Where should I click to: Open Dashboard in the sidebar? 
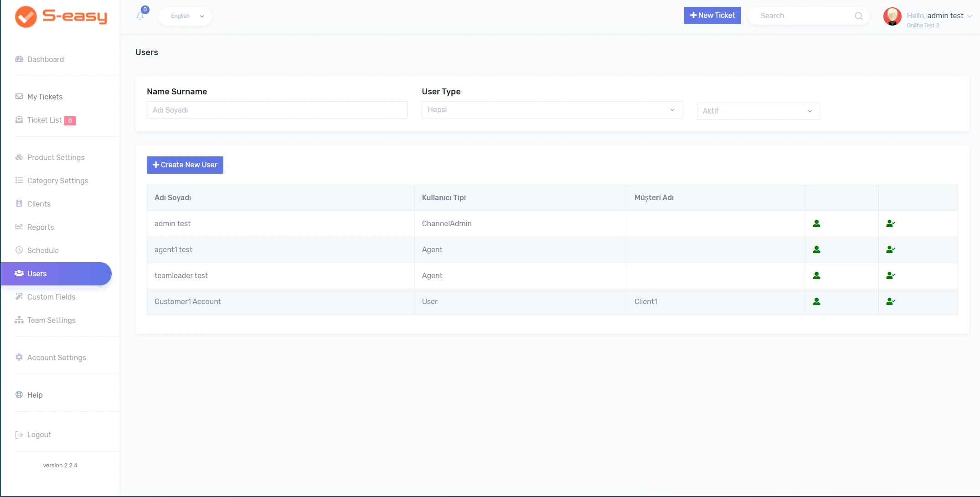46,59
